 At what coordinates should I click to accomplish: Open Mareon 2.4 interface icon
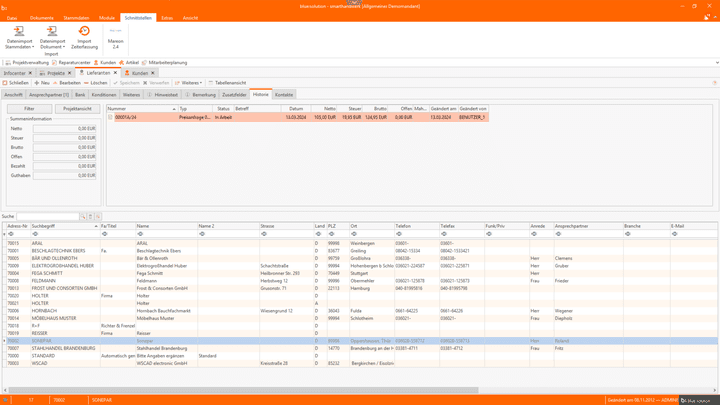point(115,40)
